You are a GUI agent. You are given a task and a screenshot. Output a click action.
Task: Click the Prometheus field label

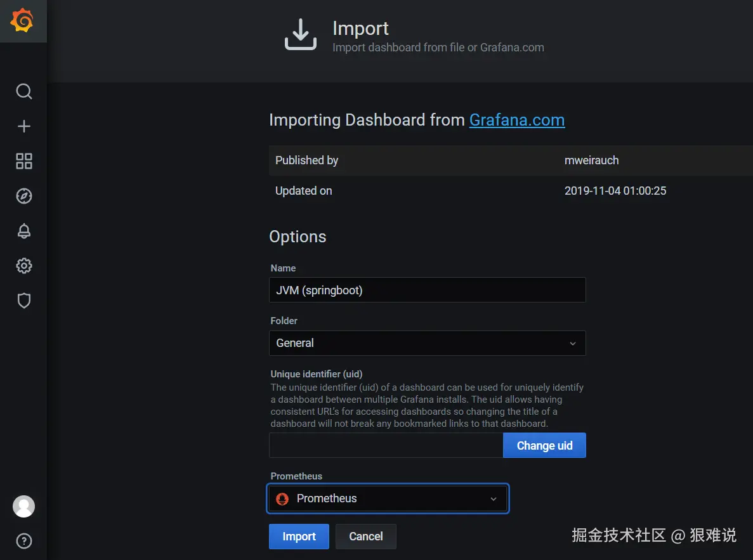click(x=296, y=476)
